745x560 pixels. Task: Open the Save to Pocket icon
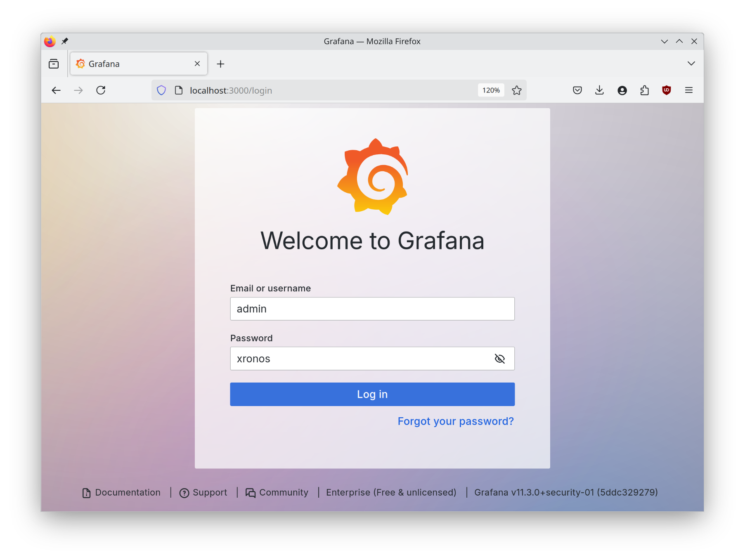577,90
